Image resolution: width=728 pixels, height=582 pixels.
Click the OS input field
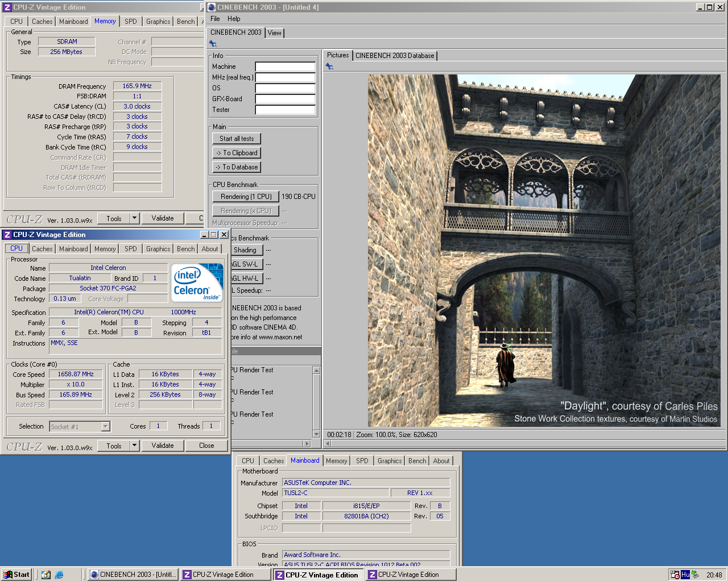click(285, 88)
